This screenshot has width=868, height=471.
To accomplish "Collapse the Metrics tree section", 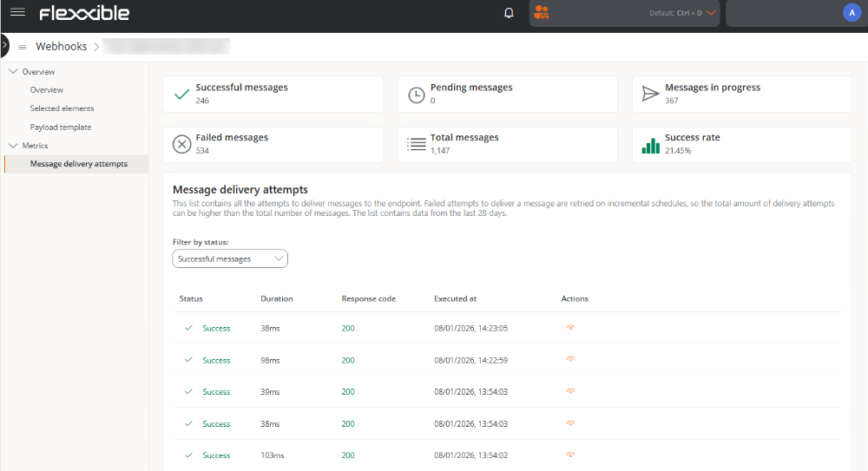I will (x=13, y=146).
